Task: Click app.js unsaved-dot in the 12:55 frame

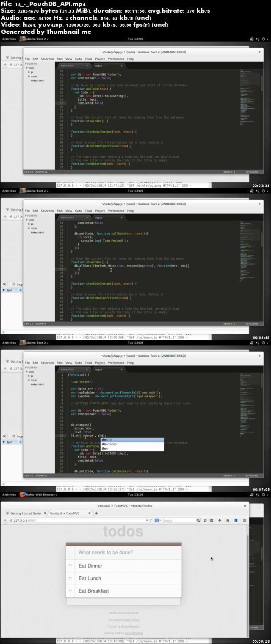Action: (122, 66)
